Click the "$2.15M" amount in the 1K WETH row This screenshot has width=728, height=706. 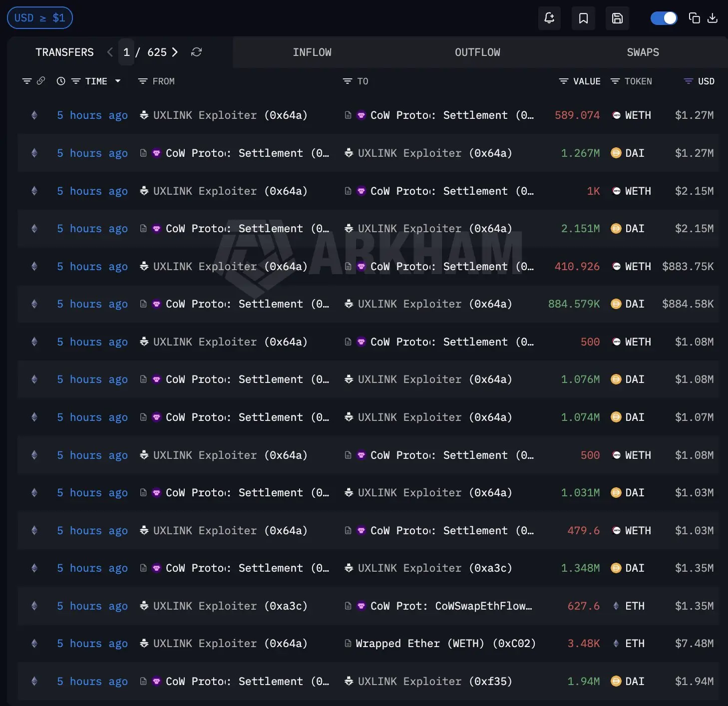(x=695, y=191)
